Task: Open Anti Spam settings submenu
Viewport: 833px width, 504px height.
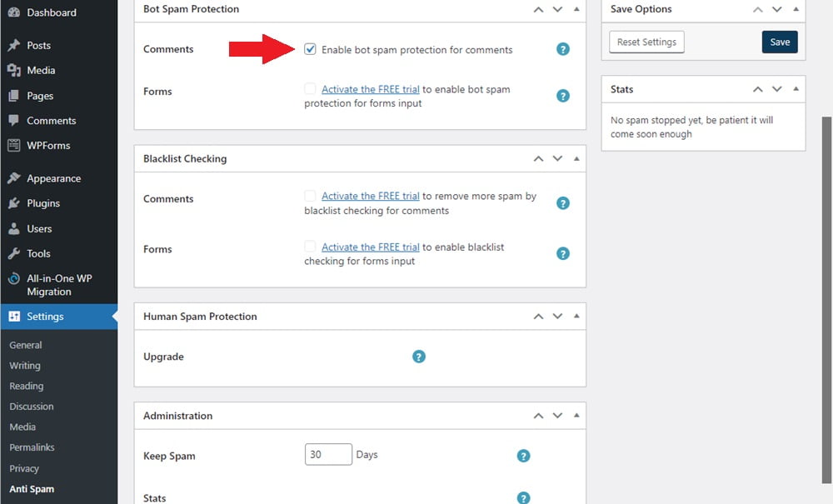Action: (x=32, y=489)
